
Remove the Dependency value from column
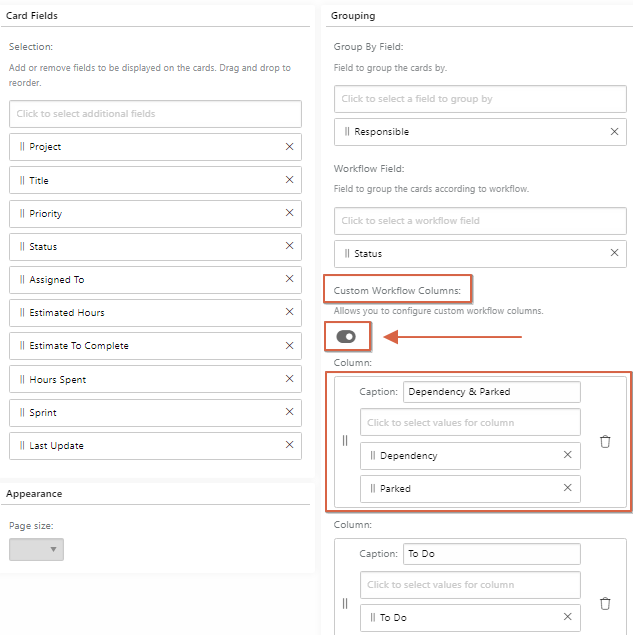(567, 455)
